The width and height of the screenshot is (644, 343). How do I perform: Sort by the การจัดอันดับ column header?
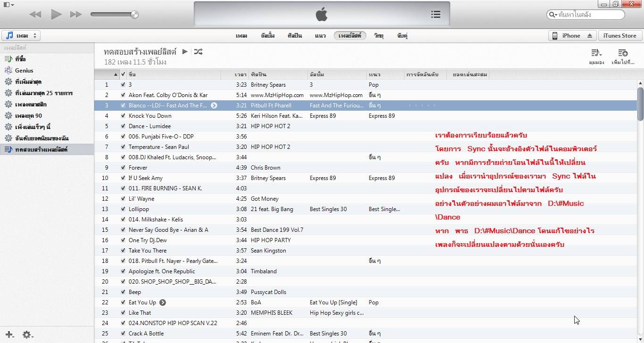coord(425,74)
